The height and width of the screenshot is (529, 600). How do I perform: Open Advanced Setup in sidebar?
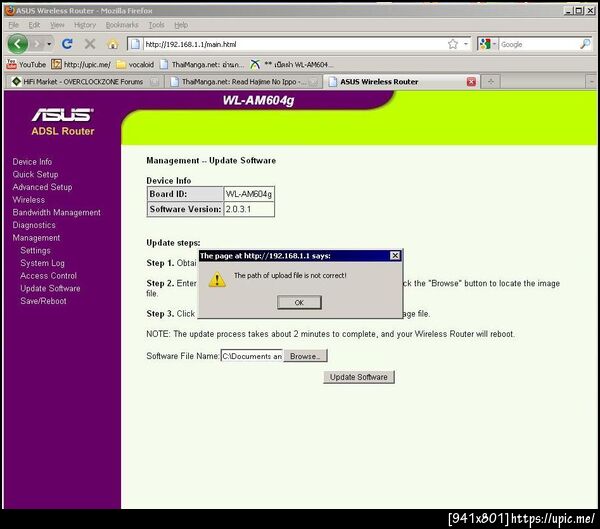(42, 187)
